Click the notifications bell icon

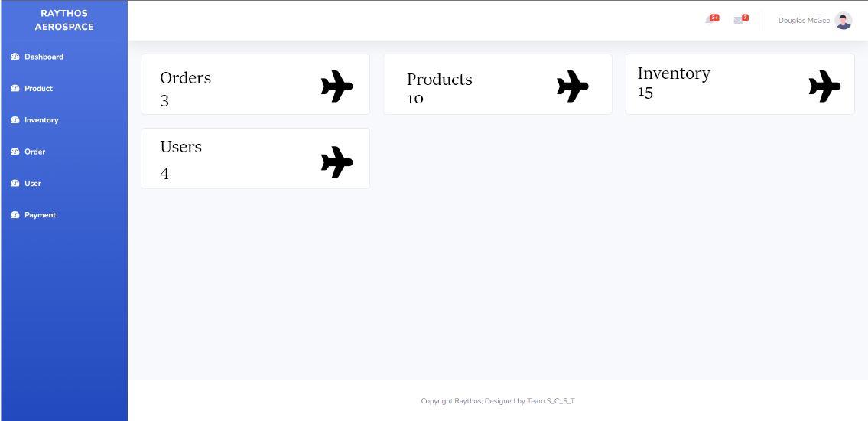coord(709,21)
